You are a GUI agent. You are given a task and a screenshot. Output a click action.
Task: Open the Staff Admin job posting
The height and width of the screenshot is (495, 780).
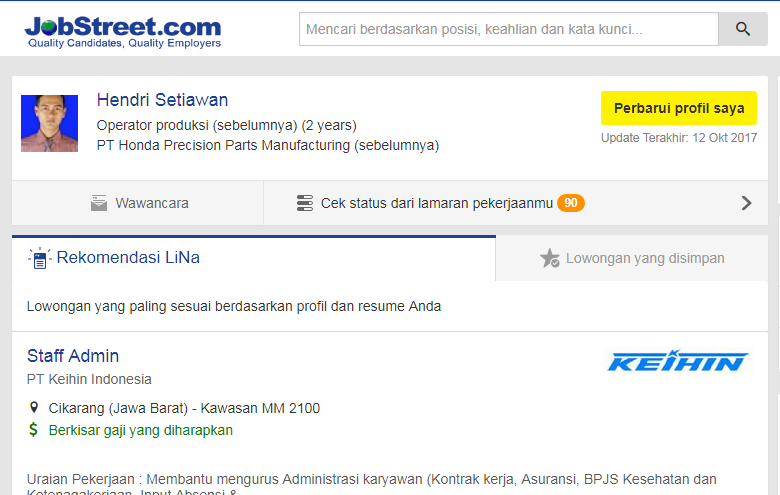73,356
